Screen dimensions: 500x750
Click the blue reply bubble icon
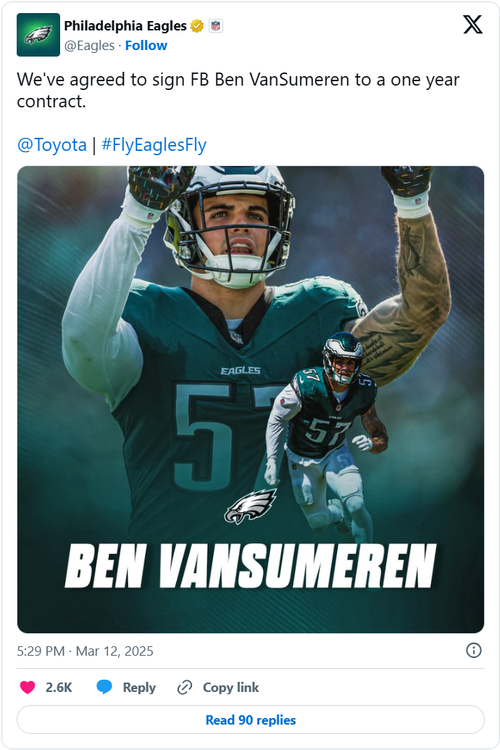[104, 687]
